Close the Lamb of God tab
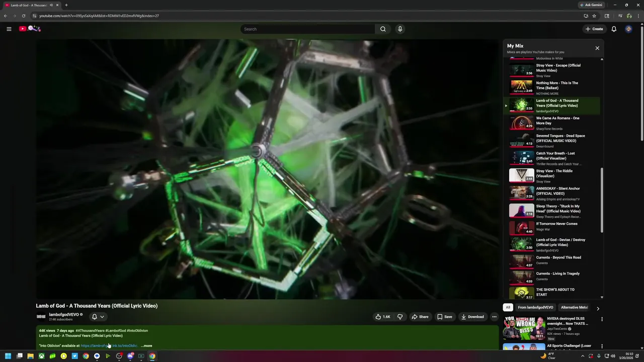The height and width of the screenshot is (362, 644). (x=57, y=5)
